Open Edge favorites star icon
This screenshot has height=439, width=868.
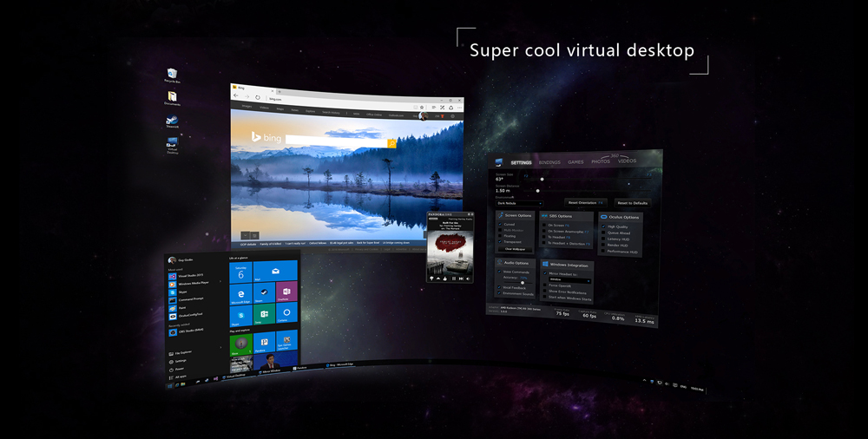(423, 107)
